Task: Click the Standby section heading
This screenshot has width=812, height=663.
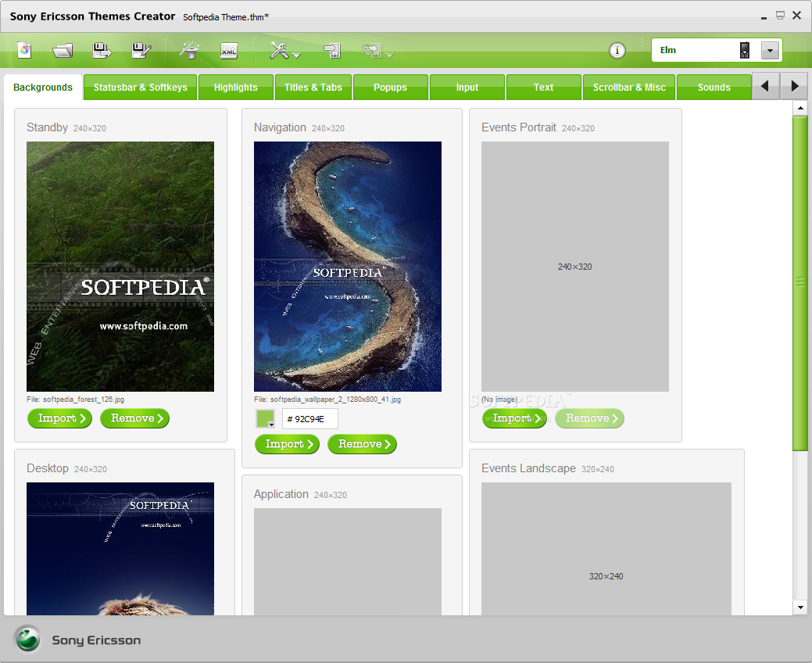Action: click(x=47, y=127)
